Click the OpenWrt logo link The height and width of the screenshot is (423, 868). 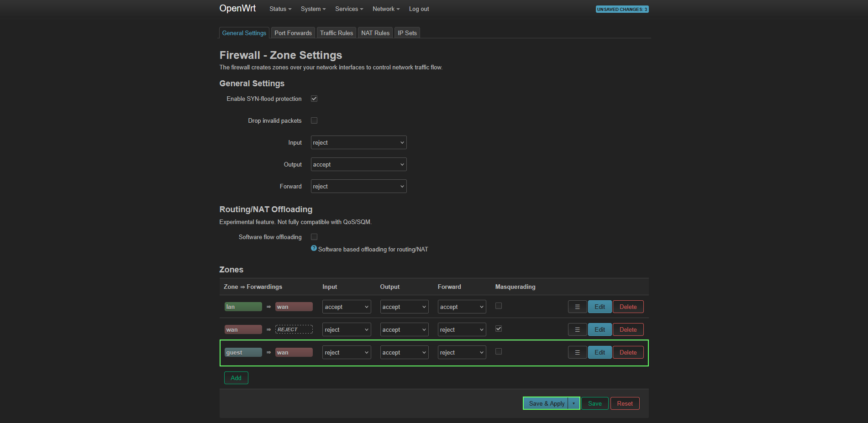click(x=237, y=8)
